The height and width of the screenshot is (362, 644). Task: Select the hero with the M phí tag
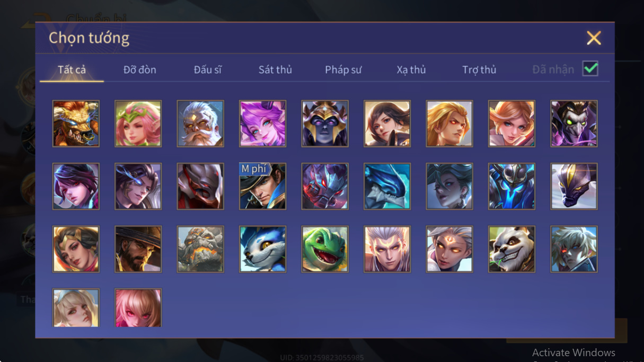coord(262,186)
